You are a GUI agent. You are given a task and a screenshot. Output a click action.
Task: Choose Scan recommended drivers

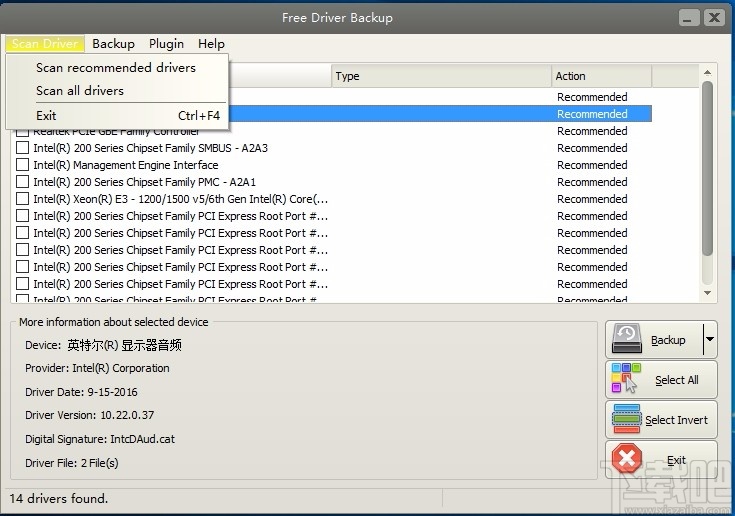(x=116, y=67)
